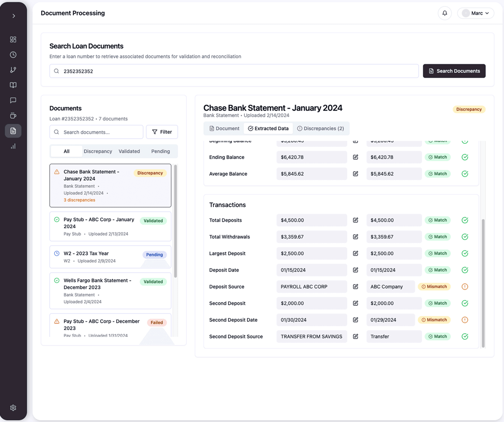Toggle the Deposit Date approval check

(x=465, y=270)
